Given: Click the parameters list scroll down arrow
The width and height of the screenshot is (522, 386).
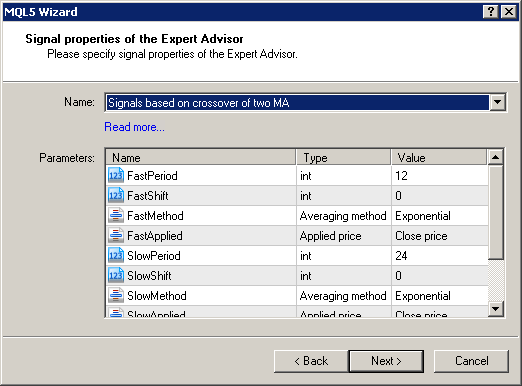Looking at the screenshot, I should [x=496, y=309].
